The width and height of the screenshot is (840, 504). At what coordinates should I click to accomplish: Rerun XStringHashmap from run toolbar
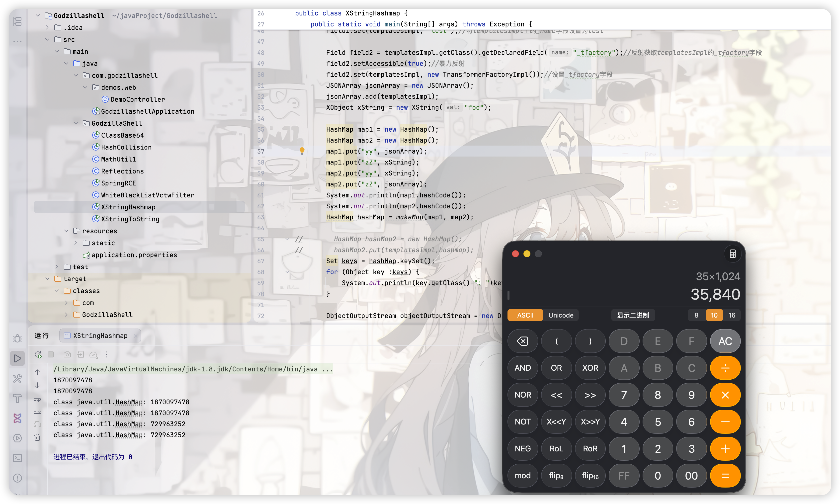(x=38, y=354)
